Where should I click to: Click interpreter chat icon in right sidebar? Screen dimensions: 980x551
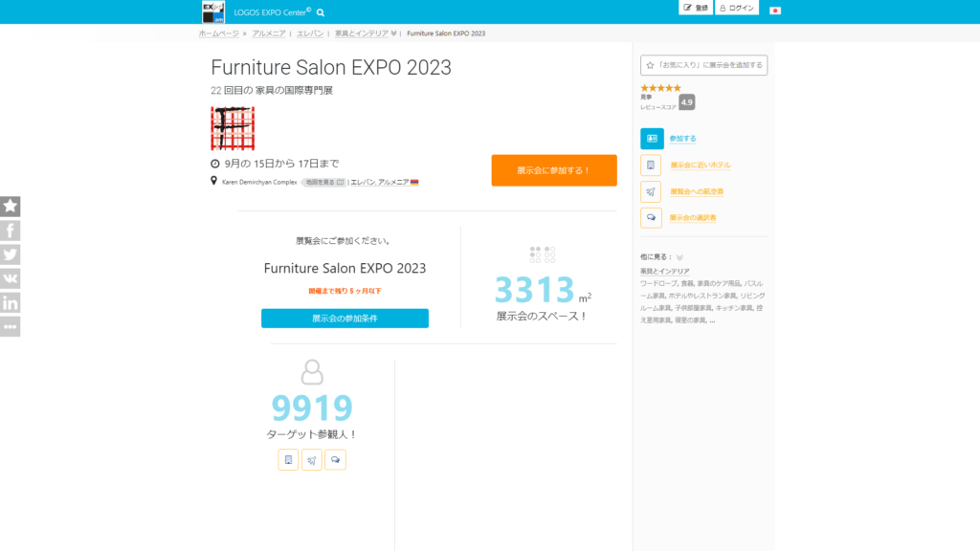pyautogui.click(x=651, y=217)
